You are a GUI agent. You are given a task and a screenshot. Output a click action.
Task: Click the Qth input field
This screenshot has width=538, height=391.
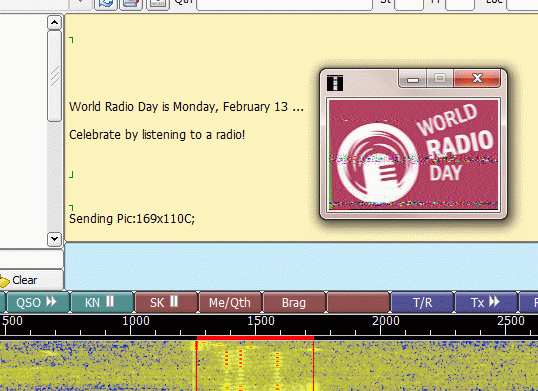click(x=284, y=4)
